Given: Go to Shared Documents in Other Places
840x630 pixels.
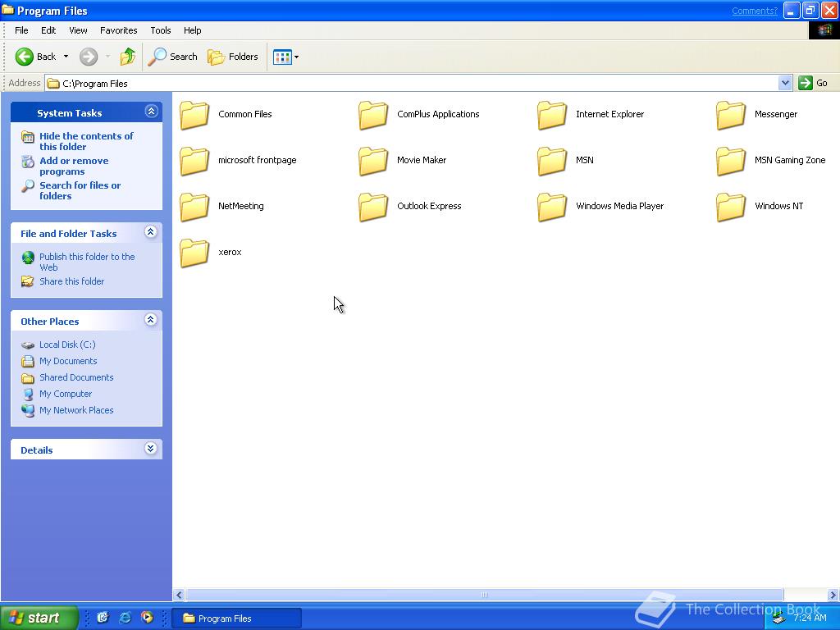Looking at the screenshot, I should pyautogui.click(x=76, y=377).
